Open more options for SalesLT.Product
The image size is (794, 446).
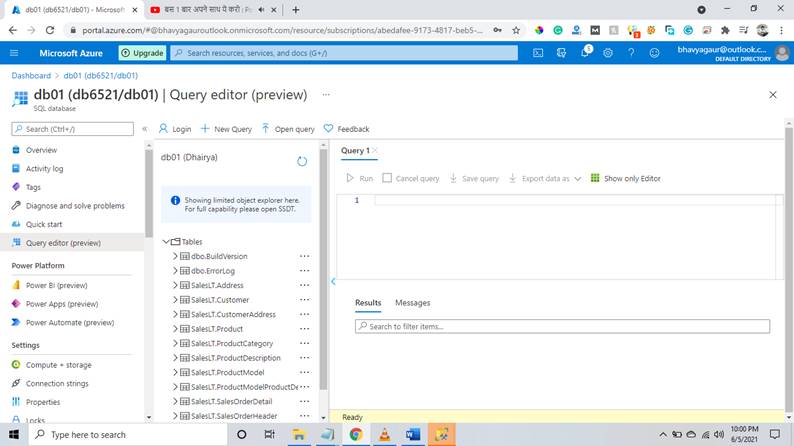click(304, 329)
